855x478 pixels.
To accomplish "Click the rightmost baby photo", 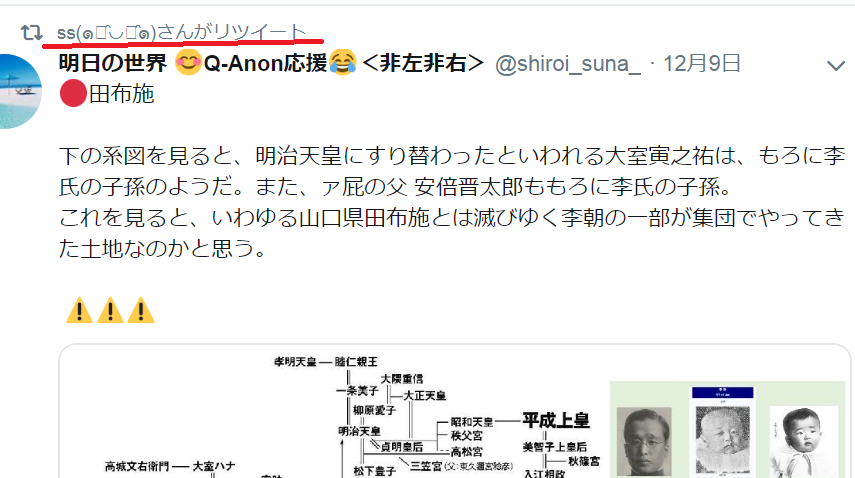I will tap(803, 442).
